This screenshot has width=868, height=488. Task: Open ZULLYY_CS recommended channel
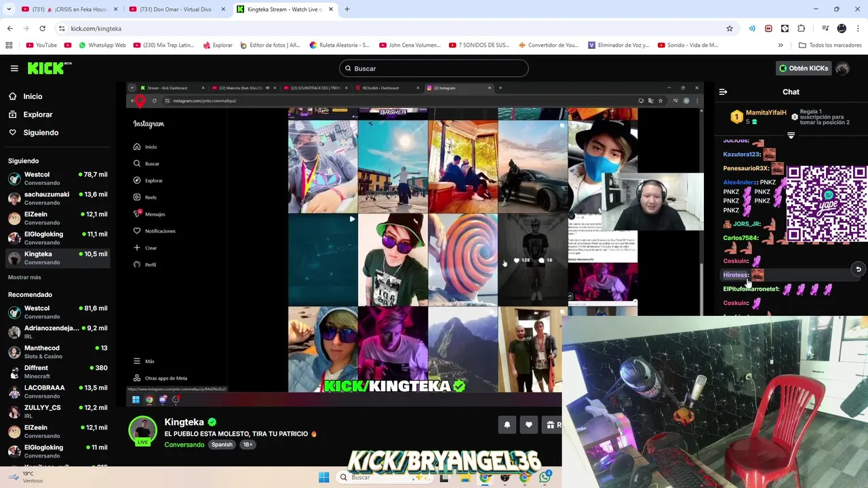58,411
